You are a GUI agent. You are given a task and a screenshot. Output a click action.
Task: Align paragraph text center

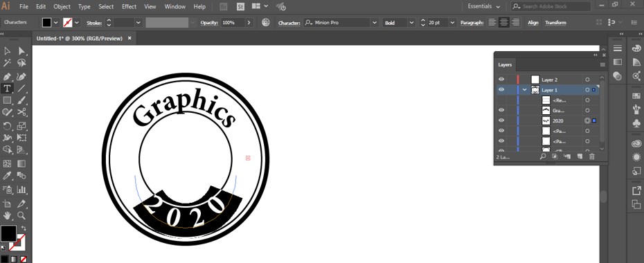click(503, 23)
